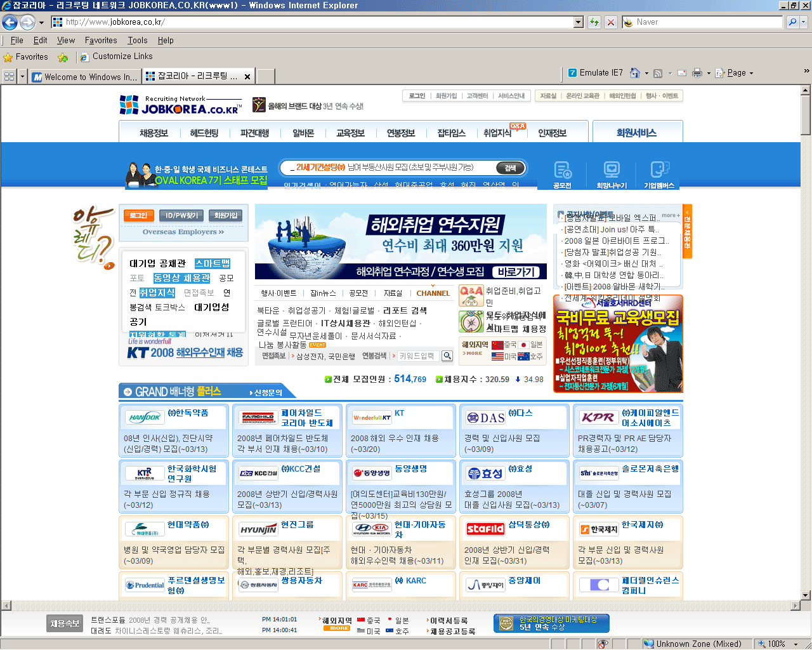Screen dimensions: 812x650
Task: Click the 회원서비스 button
Action: pyautogui.click(x=637, y=133)
